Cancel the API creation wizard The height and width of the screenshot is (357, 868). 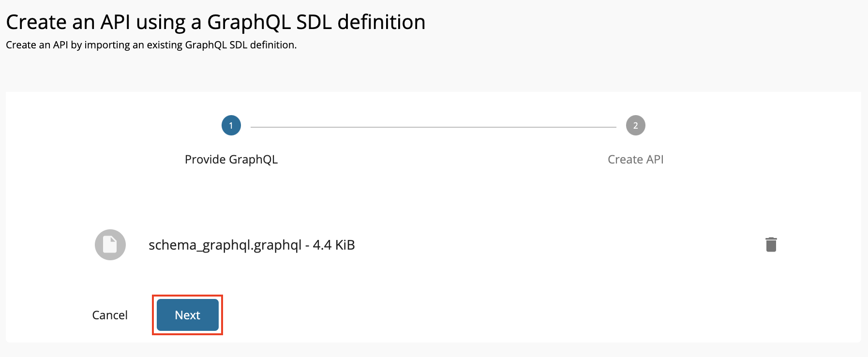click(110, 315)
